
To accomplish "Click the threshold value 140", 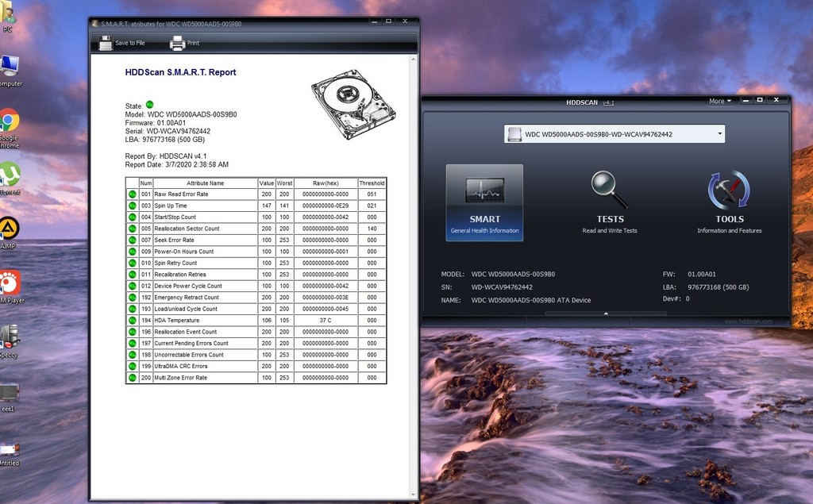I will click(372, 229).
